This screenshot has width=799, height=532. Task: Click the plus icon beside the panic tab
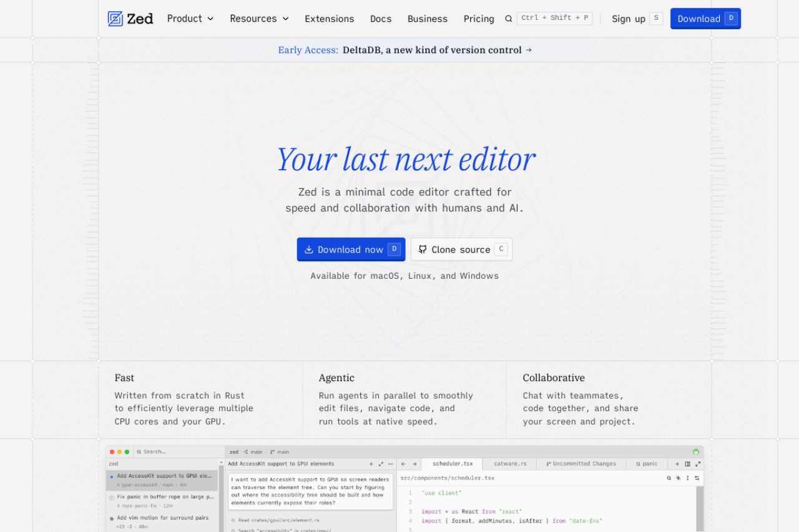pyautogui.click(x=677, y=464)
